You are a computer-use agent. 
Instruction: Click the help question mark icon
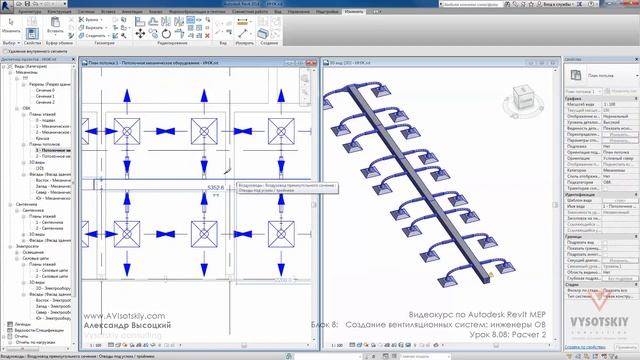point(591,4)
